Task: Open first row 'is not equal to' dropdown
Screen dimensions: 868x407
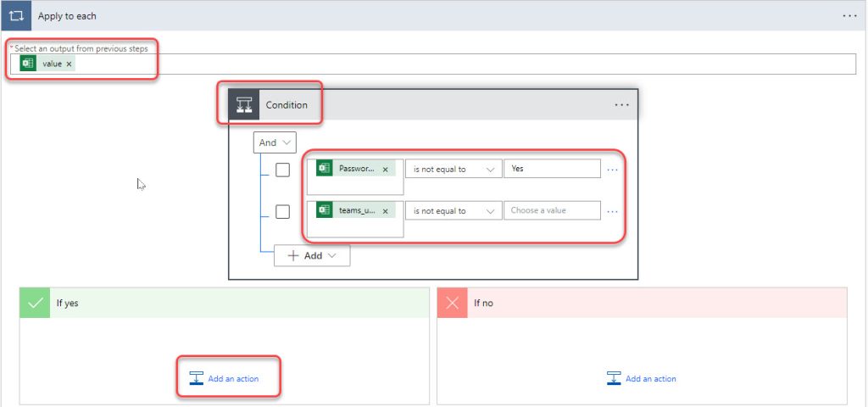Action: (x=453, y=170)
